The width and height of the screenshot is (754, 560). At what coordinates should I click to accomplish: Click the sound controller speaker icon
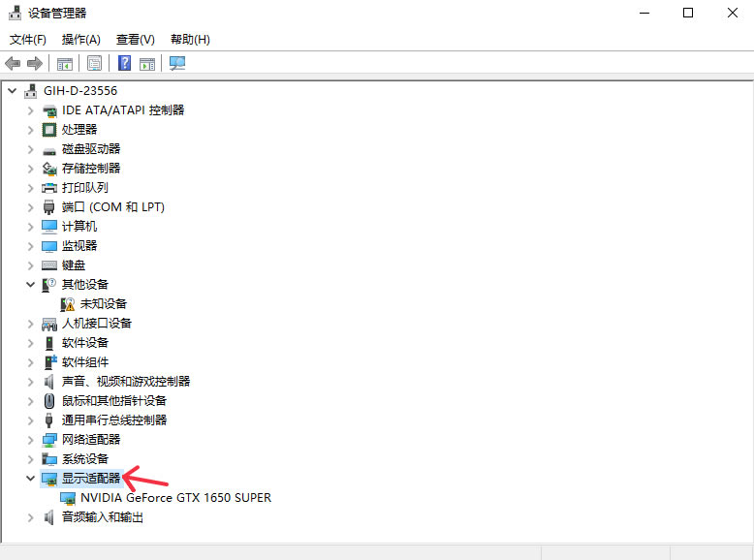[48, 382]
